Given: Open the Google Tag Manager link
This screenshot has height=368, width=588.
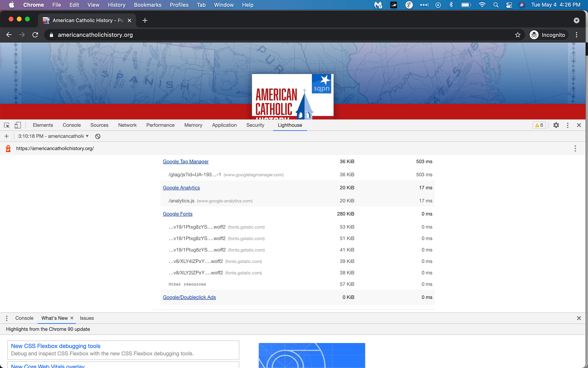Looking at the screenshot, I should click(x=186, y=162).
